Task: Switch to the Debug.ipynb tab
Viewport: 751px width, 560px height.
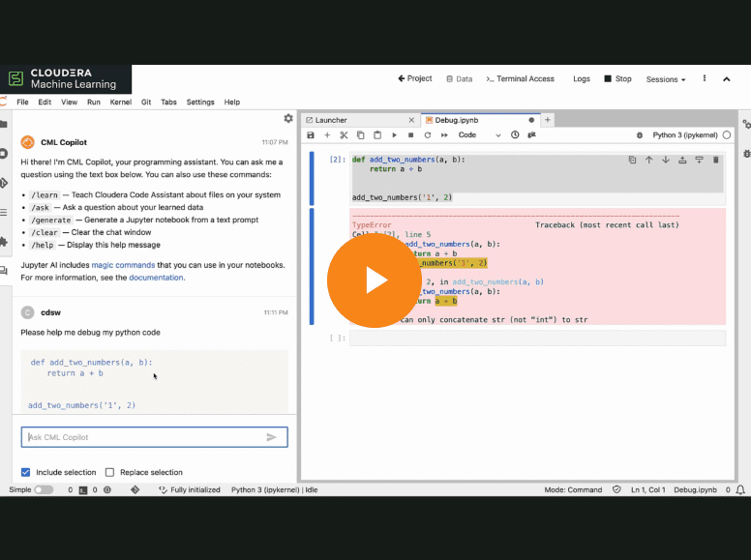Action: tap(480, 120)
